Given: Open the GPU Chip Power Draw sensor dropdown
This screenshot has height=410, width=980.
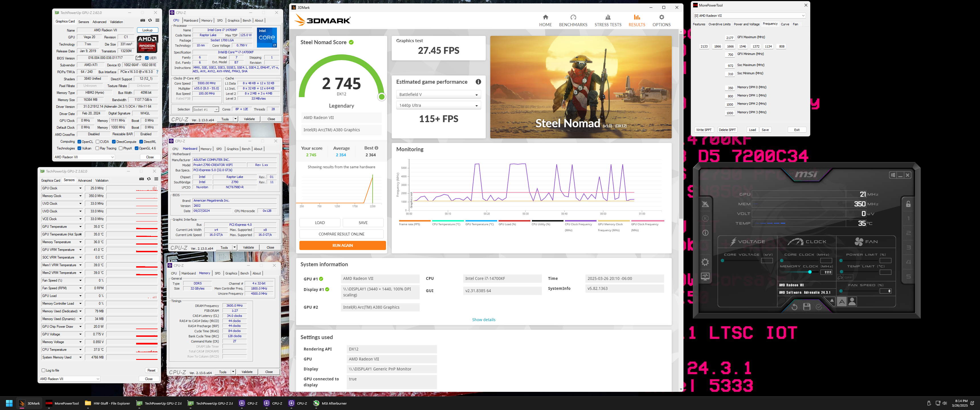Looking at the screenshot, I should click(80, 326).
